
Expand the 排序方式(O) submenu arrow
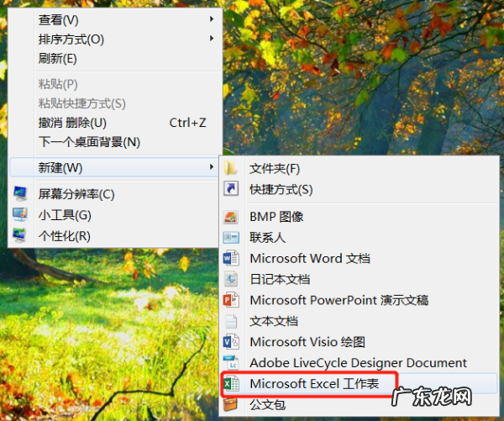pos(212,39)
